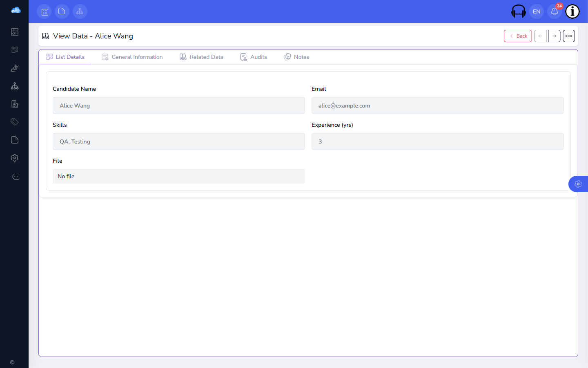Click the copyright symbol at sidebar bottom
588x368 pixels.
tap(12, 362)
